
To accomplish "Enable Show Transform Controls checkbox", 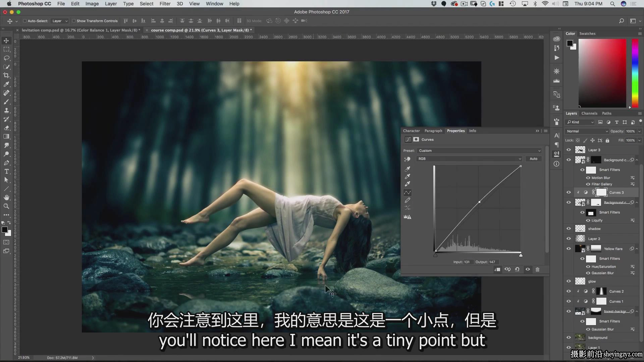I will click(74, 21).
